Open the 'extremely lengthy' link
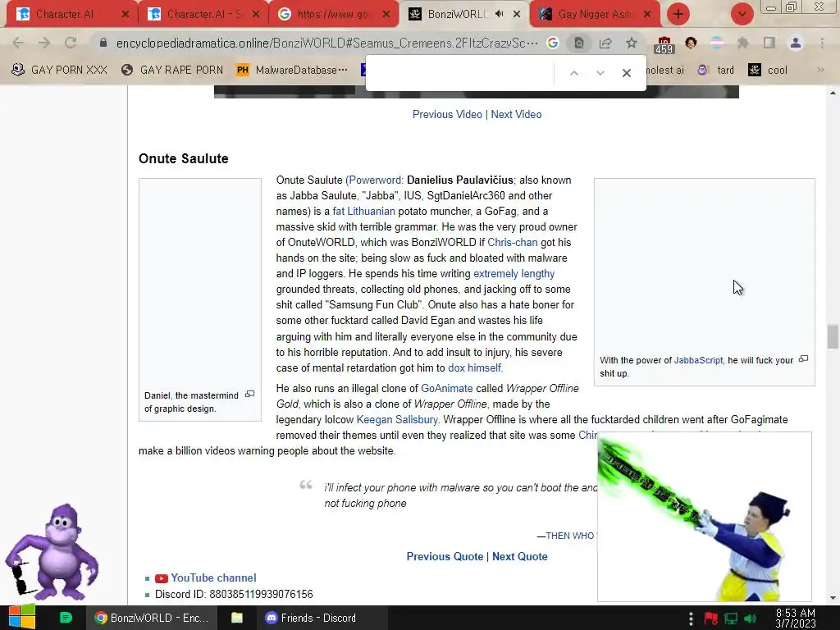Screen dimensions: 840x630 pyautogui.click(x=514, y=273)
